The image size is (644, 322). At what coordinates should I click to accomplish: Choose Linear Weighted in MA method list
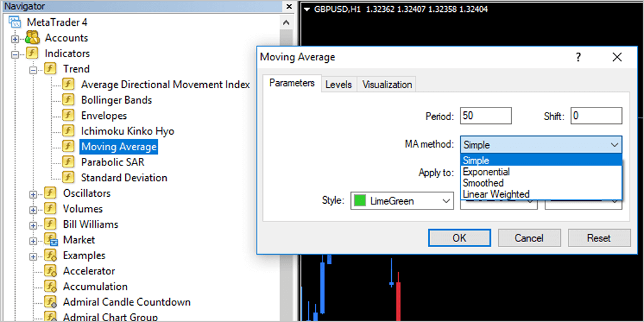541,194
